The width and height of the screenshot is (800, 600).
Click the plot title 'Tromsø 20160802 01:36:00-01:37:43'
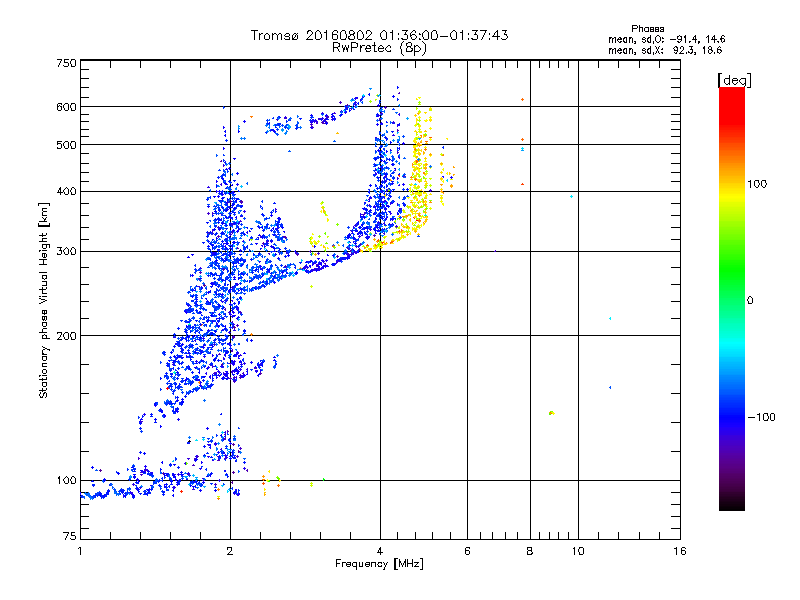point(379,35)
